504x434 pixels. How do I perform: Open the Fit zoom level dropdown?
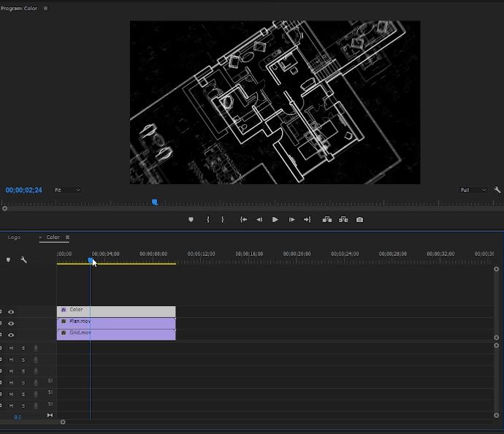click(x=67, y=190)
